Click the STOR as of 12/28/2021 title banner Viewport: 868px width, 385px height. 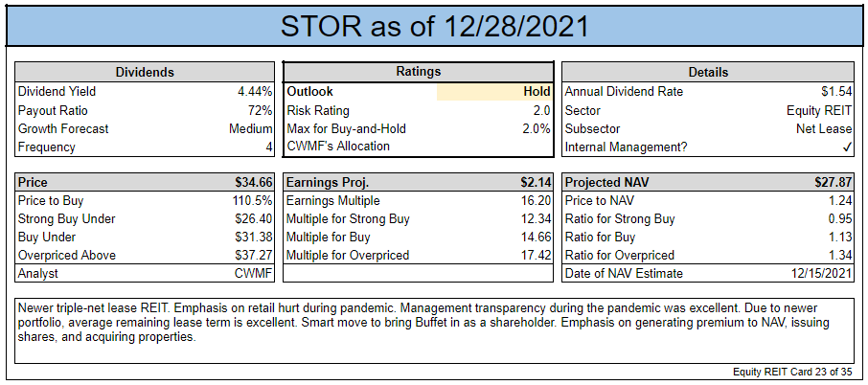coord(434,26)
